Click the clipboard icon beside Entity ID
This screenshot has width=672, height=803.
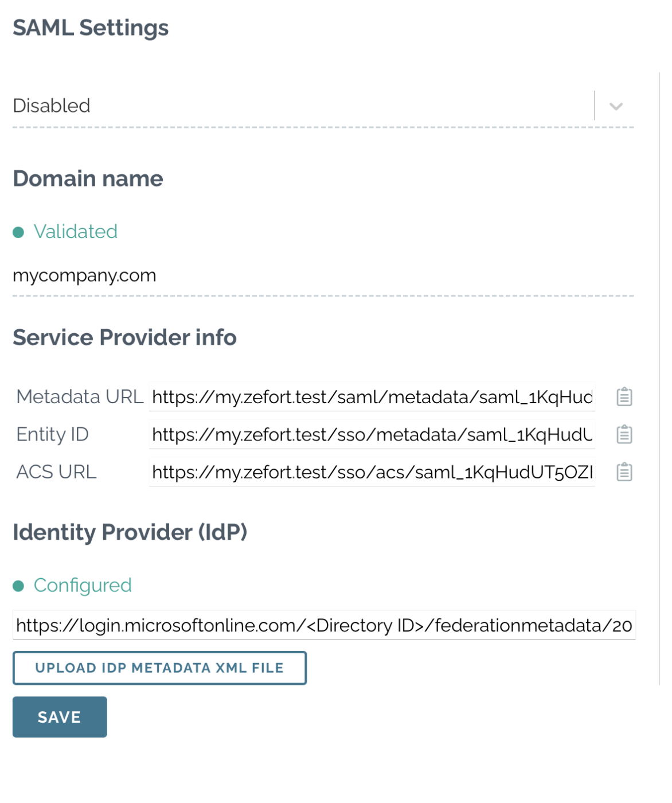[x=625, y=434]
